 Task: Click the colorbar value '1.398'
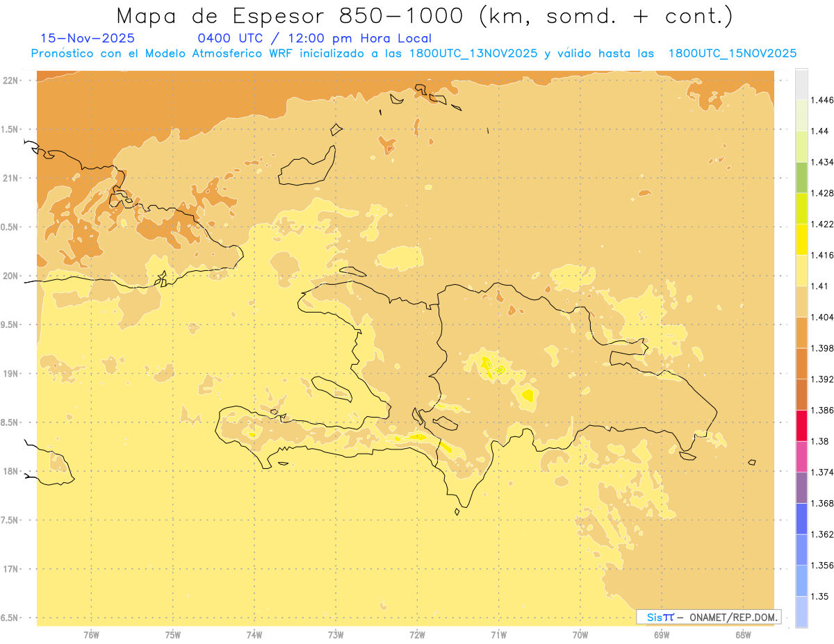pyautogui.click(x=822, y=348)
